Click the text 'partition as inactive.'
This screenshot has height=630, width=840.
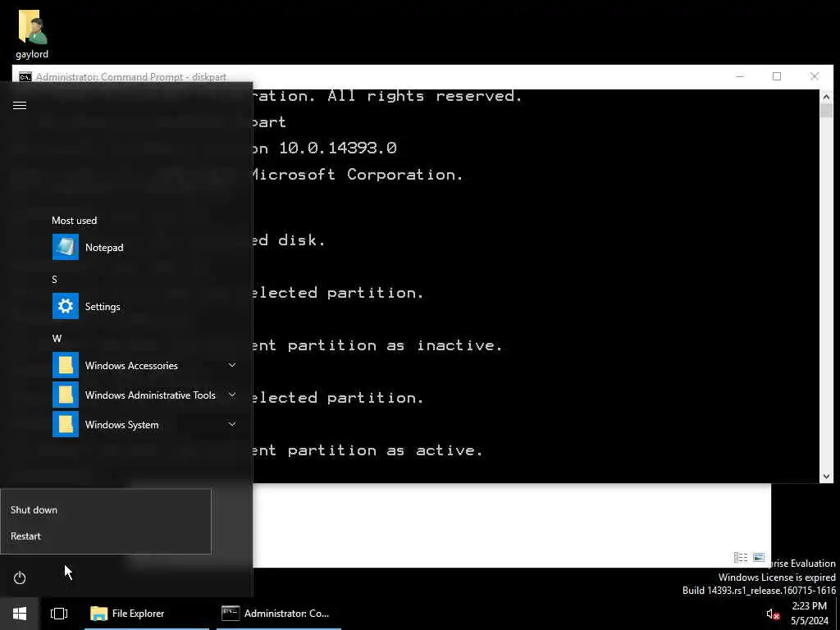point(395,345)
